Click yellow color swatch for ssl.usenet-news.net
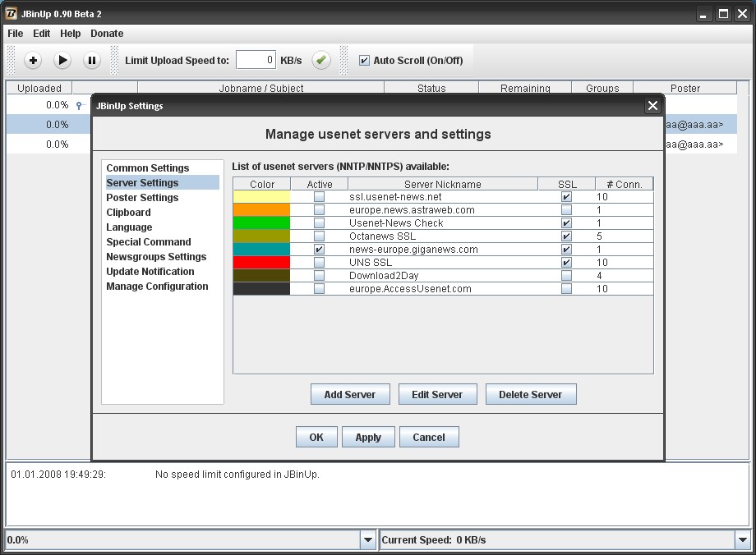Screen dimensions: 756x555 (x=262, y=196)
